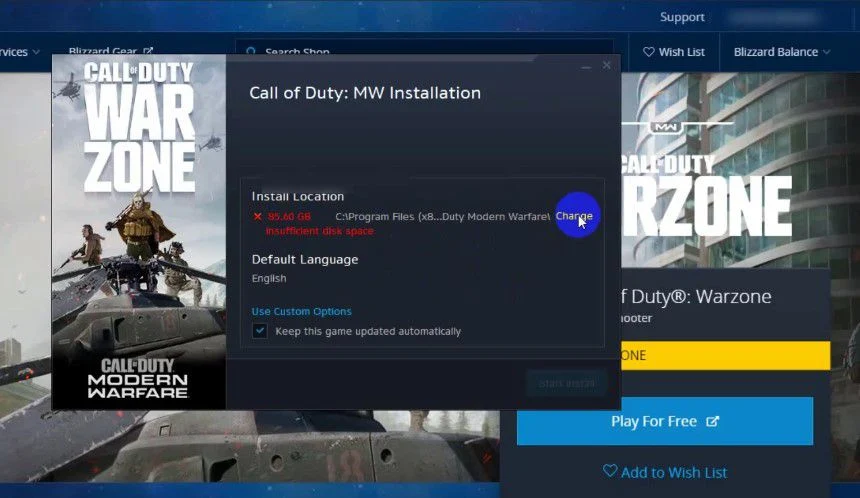Open the Support menu item
Image resolution: width=860 pixels, height=498 pixels.
[682, 17]
